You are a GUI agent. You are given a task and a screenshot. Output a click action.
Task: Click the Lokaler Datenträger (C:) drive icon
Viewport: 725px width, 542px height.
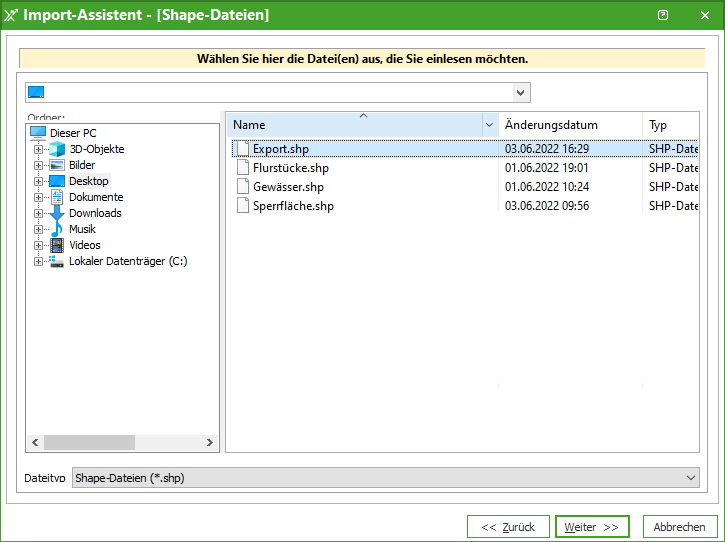[x=57, y=261]
